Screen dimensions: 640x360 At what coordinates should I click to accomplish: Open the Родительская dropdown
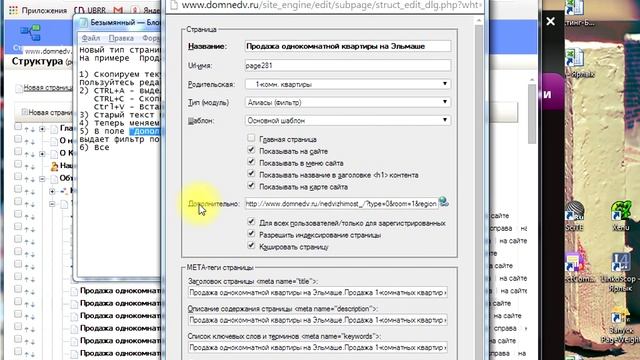pyautogui.click(x=348, y=84)
